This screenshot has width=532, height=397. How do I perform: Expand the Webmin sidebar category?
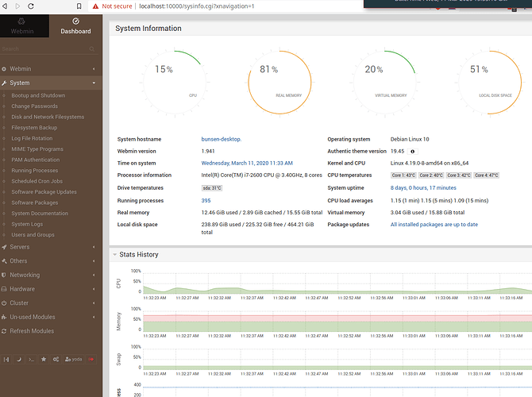pos(51,69)
